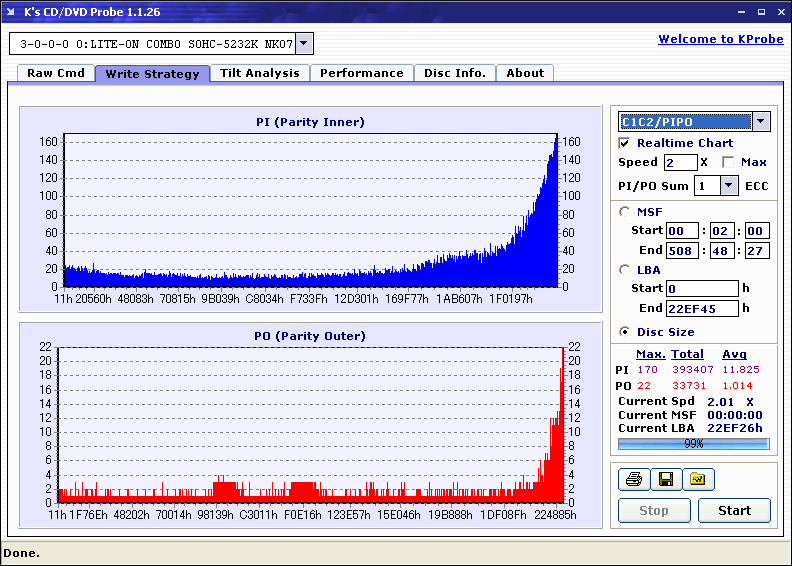
Task: Click the PI total value 393407
Action: 692,370
